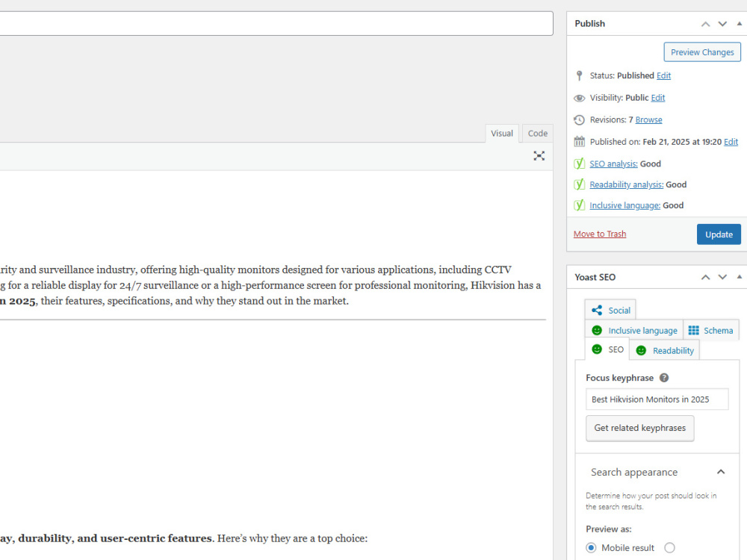Switch to the Visual editor tab
The image size is (747, 560).
click(502, 134)
